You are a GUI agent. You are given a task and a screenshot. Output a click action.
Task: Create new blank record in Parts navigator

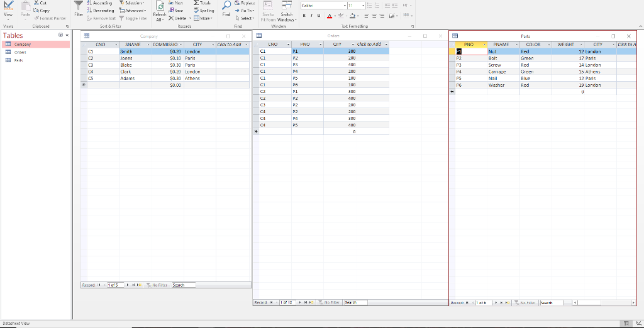click(x=508, y=302)
